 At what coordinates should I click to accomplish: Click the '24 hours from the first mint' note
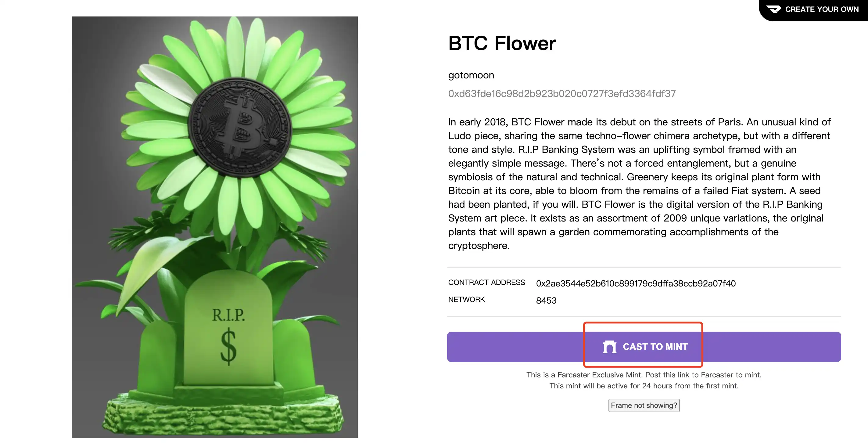coord(644,386)
